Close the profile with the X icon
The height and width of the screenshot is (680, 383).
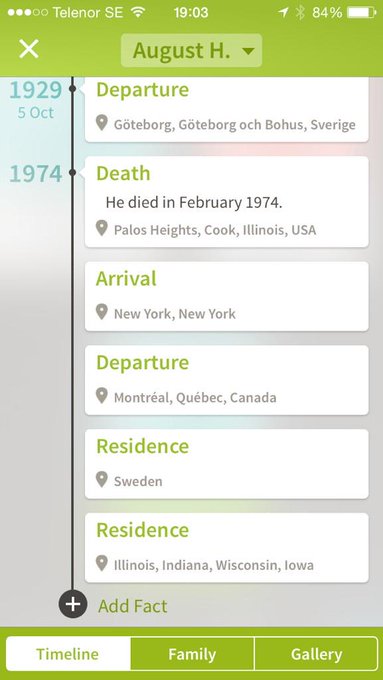coord(29,49)
